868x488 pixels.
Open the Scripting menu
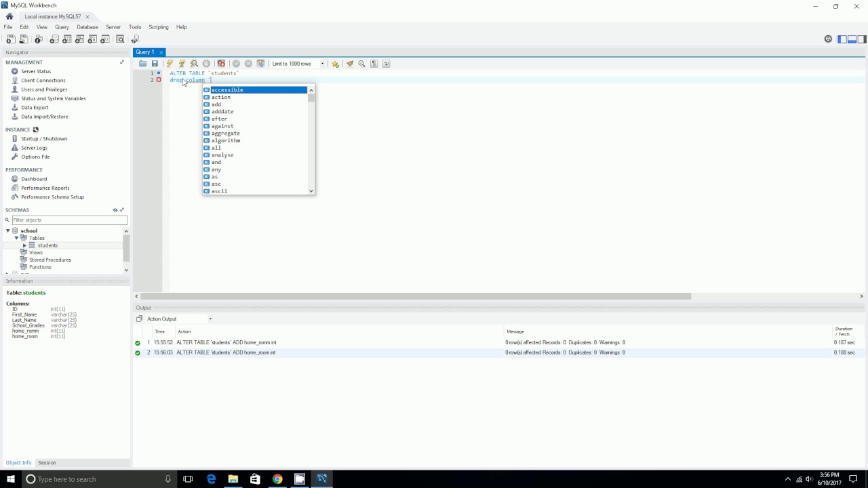(159, 27)
